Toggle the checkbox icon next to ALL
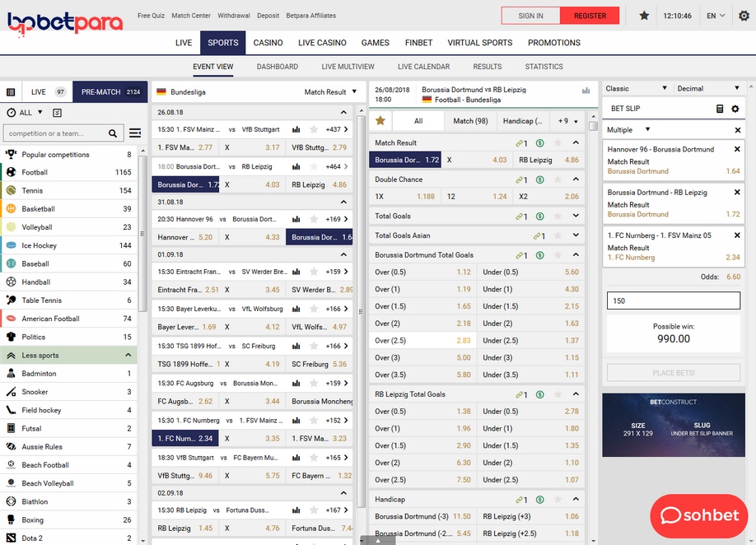This screenshot has height=545, width=756. [57, 113]
